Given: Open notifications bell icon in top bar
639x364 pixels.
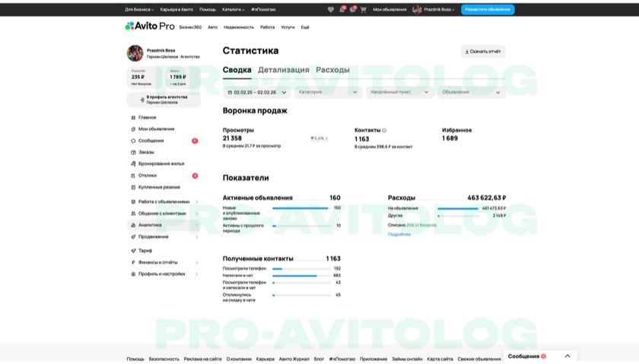Looking at the screenshot, I should [x=342, y=10].
